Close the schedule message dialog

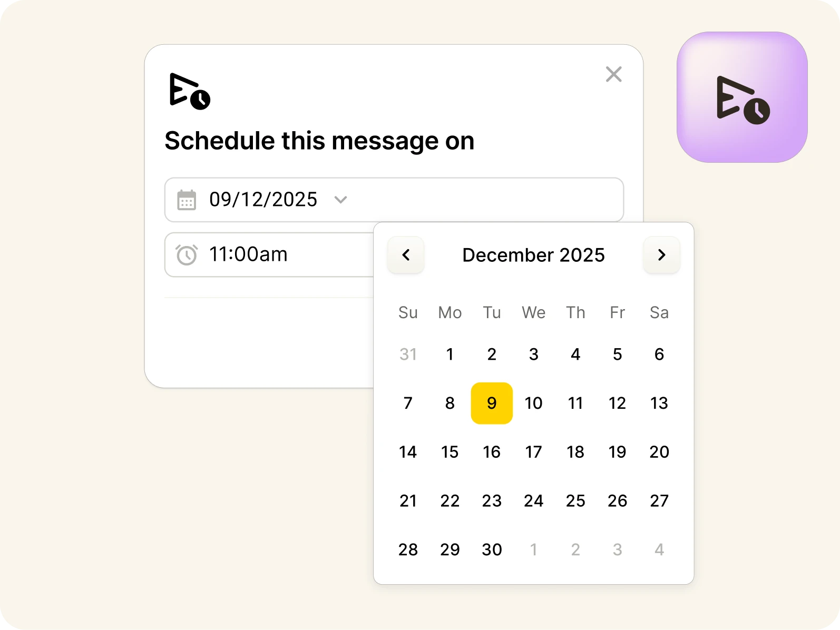pyautogui.click(x=614, y=74)
